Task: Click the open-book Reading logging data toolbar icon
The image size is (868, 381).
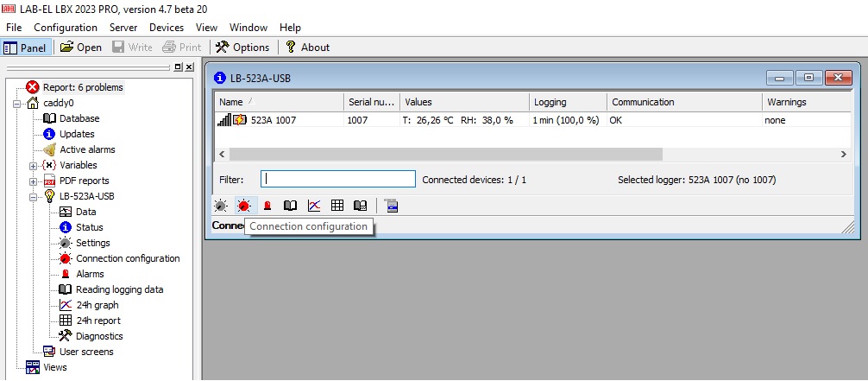Action: point(290,206)
